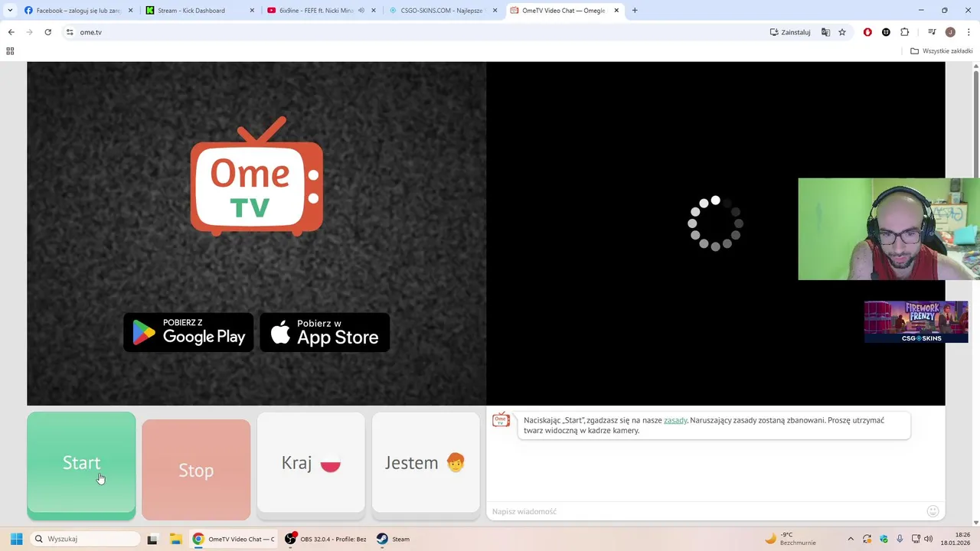Screen dimensions: 980x551
Task: Open the Chrome profile avatar J
Action: [x=950, y=32]
